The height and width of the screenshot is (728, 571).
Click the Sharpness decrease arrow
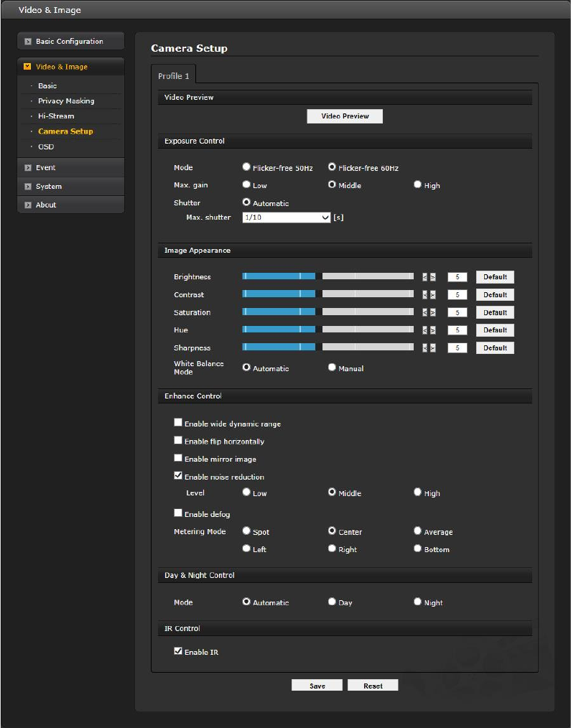[x=424, y=347]
